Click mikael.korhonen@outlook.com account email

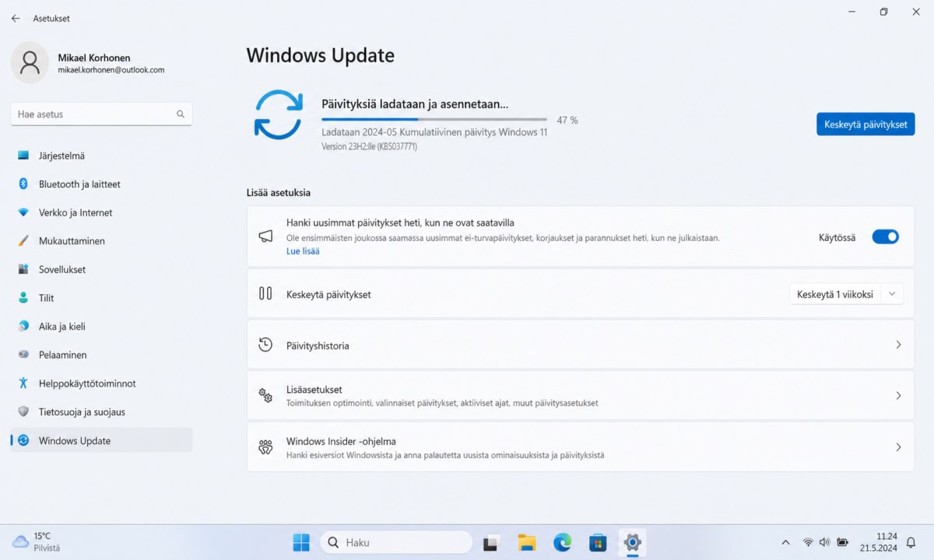pos(111,70)
